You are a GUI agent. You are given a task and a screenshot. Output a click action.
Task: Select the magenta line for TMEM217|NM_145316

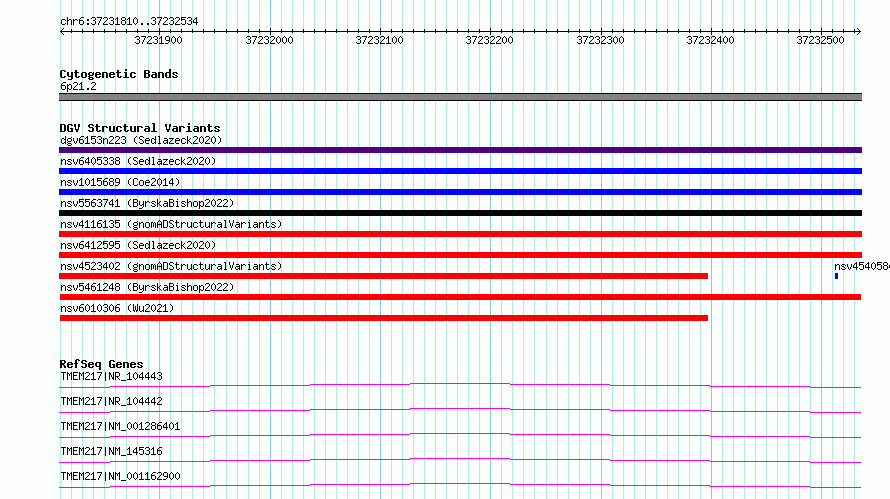[460, 460]
